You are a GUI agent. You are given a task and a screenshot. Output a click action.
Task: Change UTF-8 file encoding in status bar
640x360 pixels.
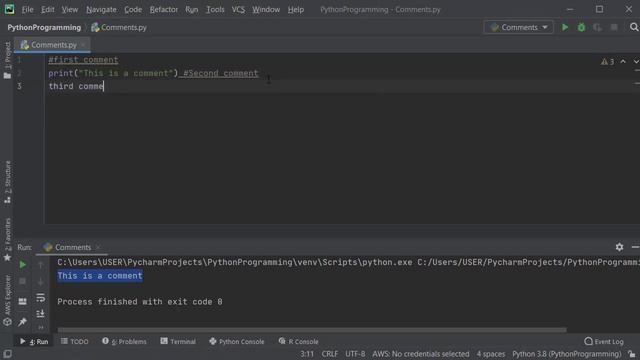355,354
